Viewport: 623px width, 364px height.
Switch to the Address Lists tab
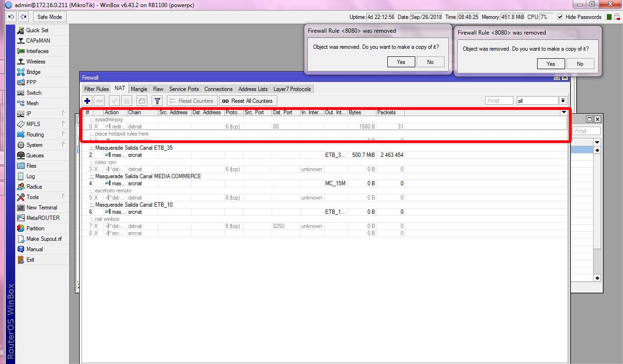point(253,89)
